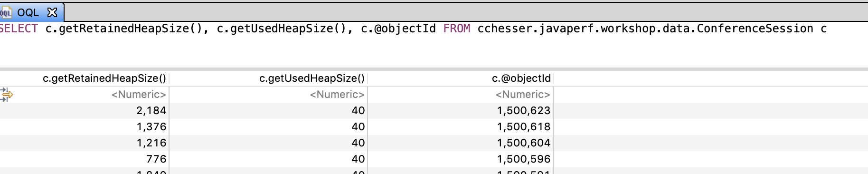The height and width of the screenshot is (174, 868).
Task: Select row with retained size 776
Action: [434, 159]
